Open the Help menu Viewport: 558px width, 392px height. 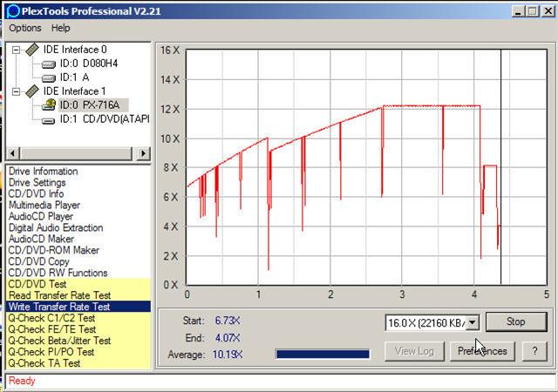pyautogui.click(x=60, y=28)
